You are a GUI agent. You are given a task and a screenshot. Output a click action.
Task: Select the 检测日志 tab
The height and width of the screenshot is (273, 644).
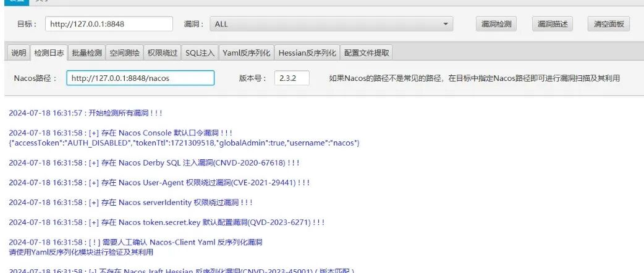(x=49, y=52)
